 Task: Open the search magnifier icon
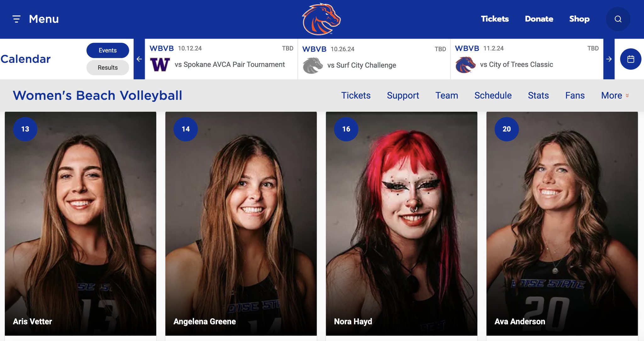[618, 19]
